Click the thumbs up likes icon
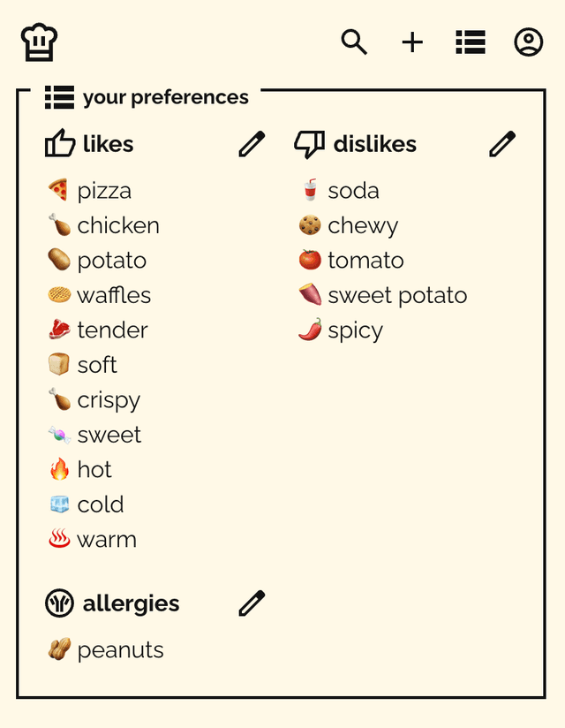 point(60,143)
